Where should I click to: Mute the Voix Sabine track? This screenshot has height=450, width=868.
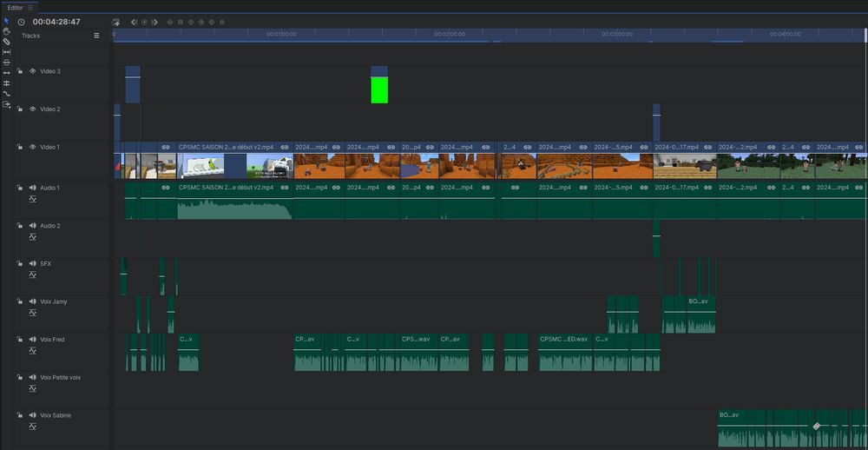(33, 415)
